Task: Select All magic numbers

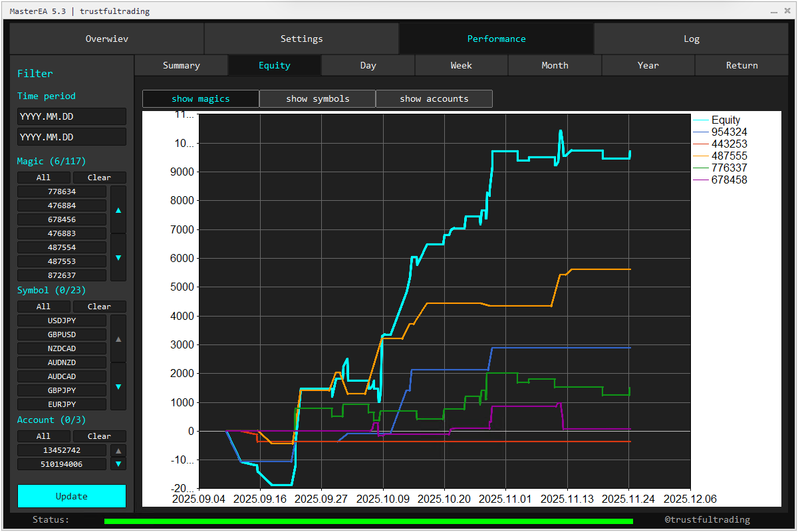Action: click(x=43, y=178)
